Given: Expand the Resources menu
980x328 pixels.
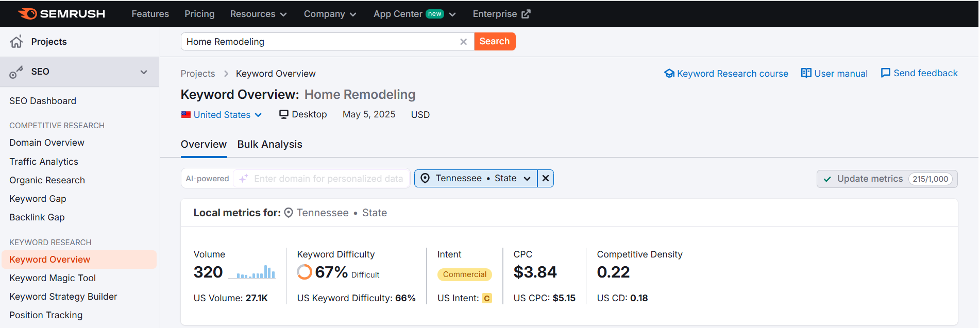Looking at the screenshot, I should [258, 14].
